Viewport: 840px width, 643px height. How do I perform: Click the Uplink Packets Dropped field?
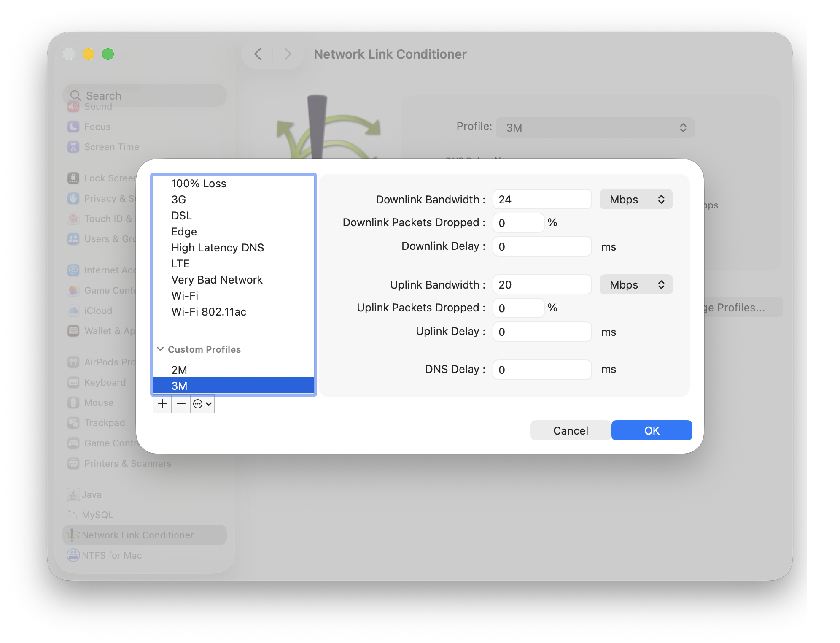tap(518, 308)
